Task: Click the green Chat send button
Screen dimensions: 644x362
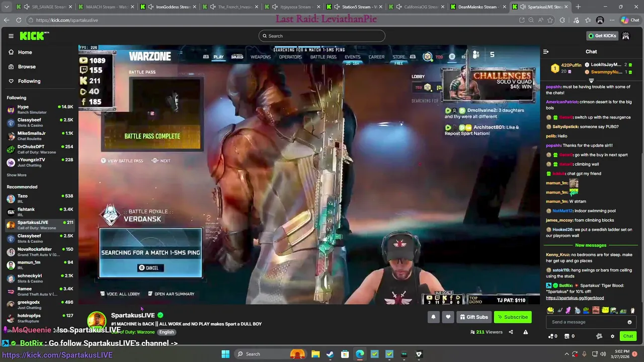Action: pyautogui.click(x=628, y=336)
